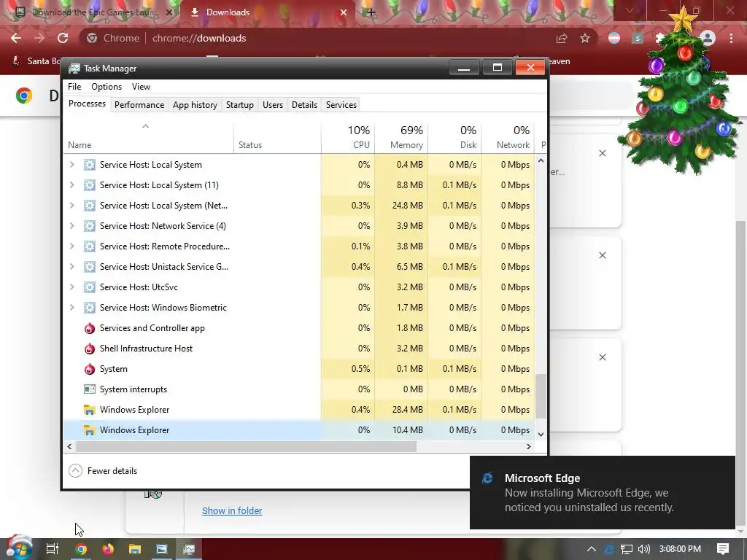This screenshot has width=747, height=560.
Task: Sort processes by Disk column header
Action: (455, 137)
